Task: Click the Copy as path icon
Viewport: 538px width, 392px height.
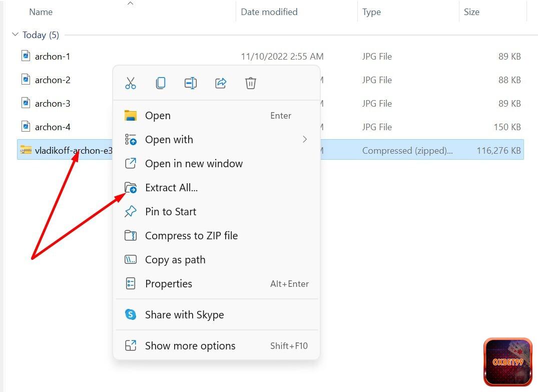Action: coord(131,259)
